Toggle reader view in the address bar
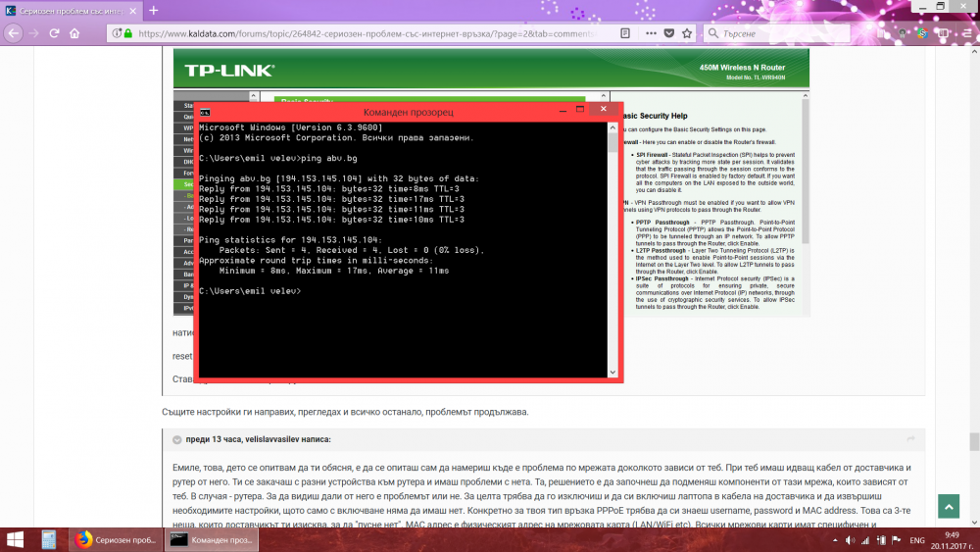Viewport: 980px width, 552px height. (x=625, y=33)
